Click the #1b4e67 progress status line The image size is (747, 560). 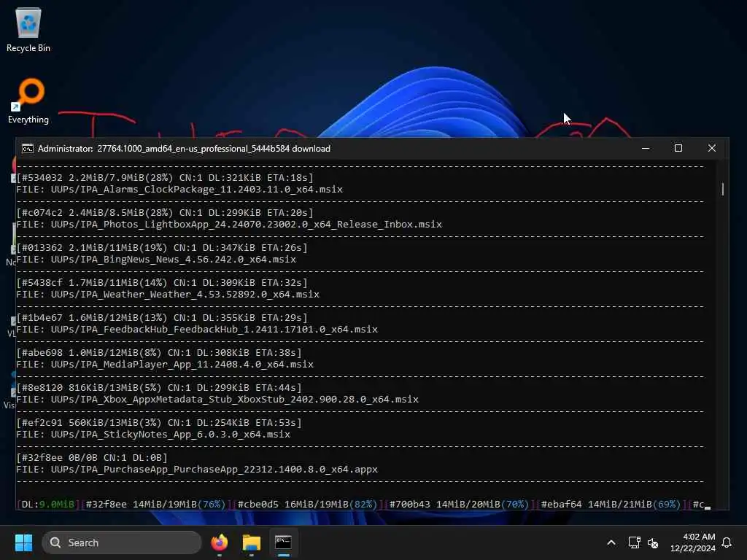coord(162,318)
